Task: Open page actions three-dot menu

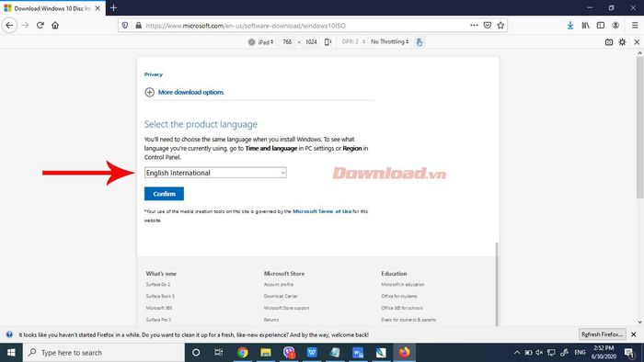Action: coord(474,26)
